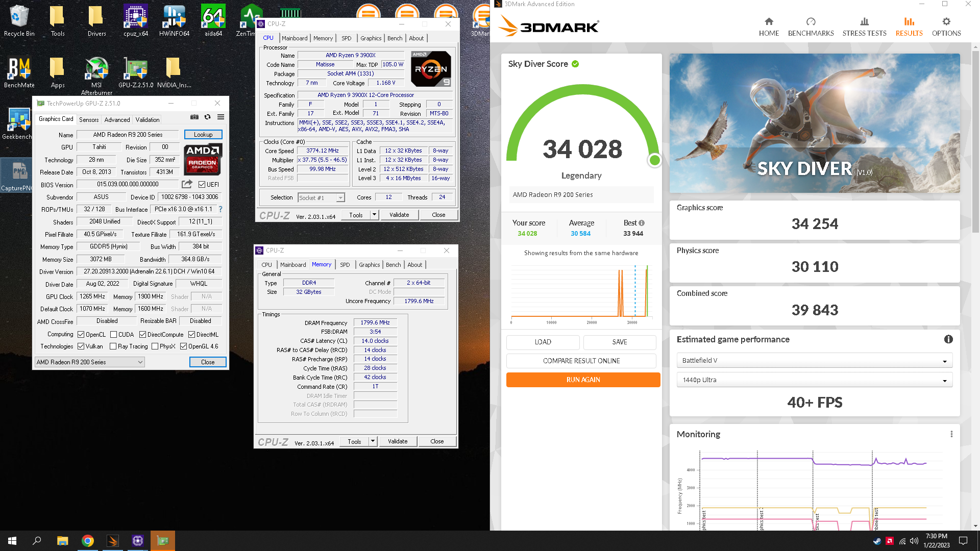Image resolution: width=980 pixels, height=551 pixels.
Task: Open SPD tab in lower CPU-Z window
Action: click(345, 265)
